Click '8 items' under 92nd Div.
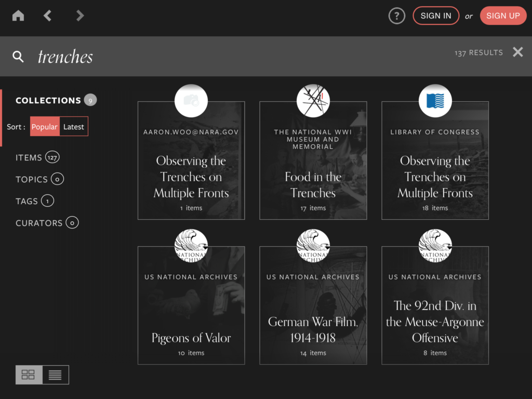This screenshot has height=399, width=532. [x=435, y=353]
